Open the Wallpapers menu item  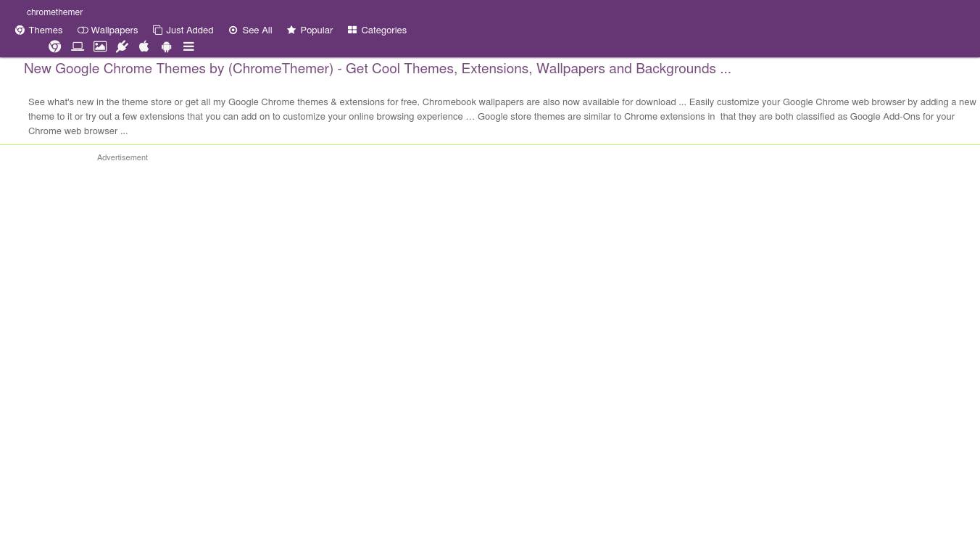point(114,30)
